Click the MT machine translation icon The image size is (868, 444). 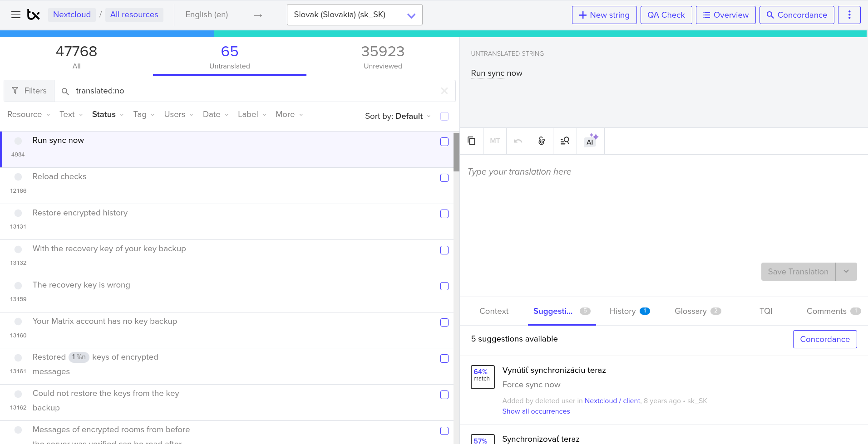pos(495,141)
